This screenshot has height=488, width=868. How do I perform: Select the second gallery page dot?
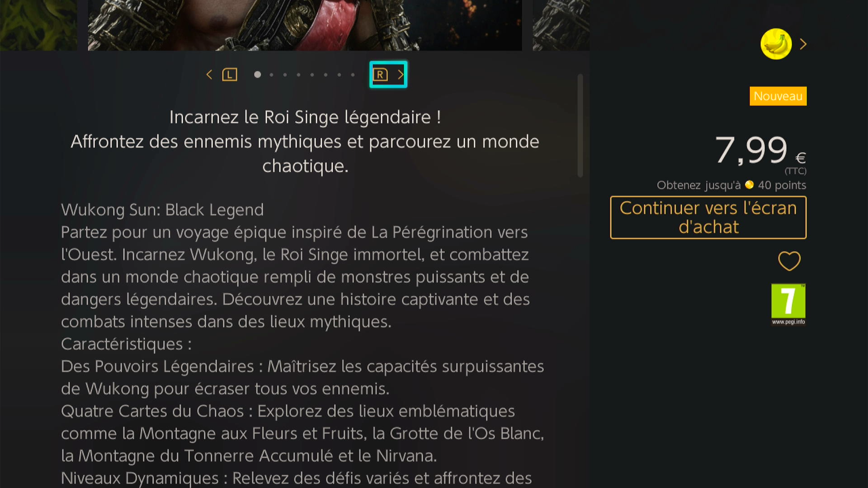271,75
